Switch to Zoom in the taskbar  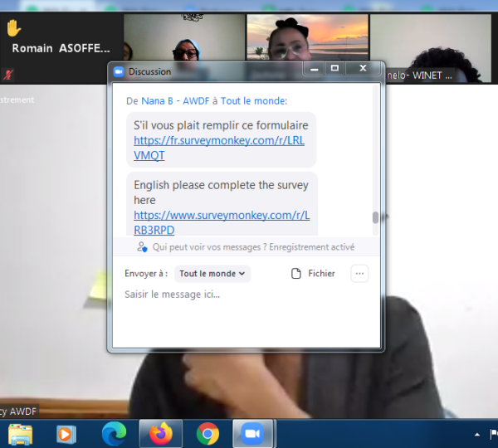tap(253, 434)
